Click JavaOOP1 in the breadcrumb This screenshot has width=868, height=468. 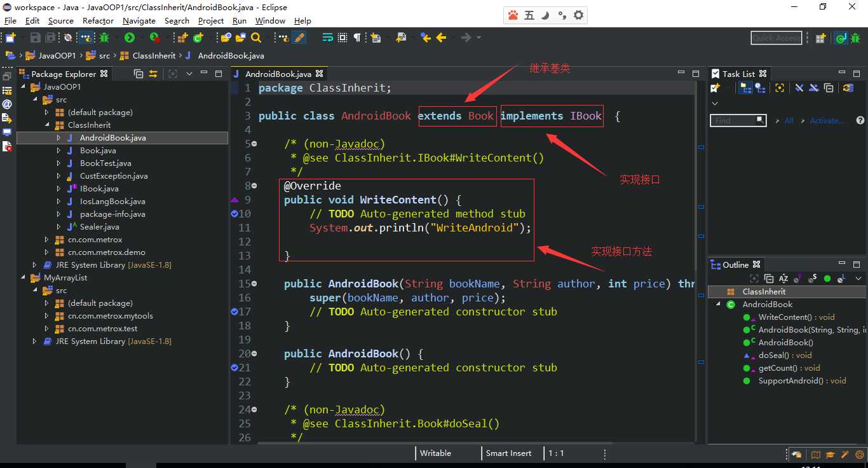(57, 56)
